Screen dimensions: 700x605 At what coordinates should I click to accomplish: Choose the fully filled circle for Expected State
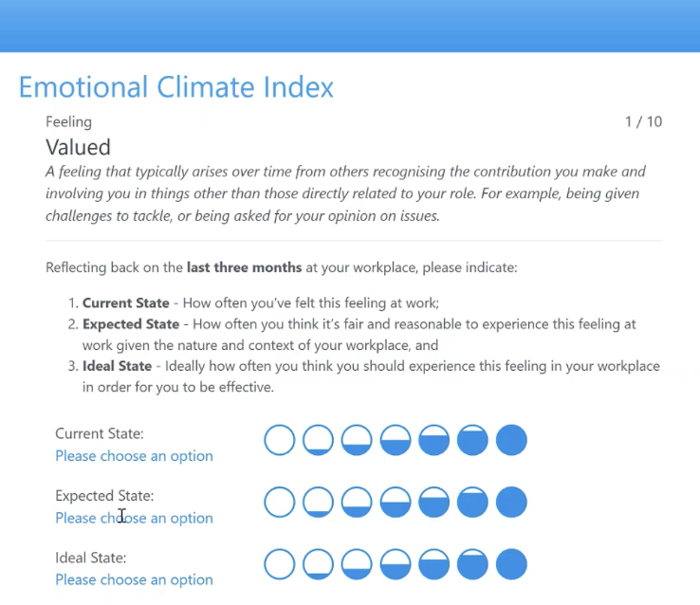511,502
